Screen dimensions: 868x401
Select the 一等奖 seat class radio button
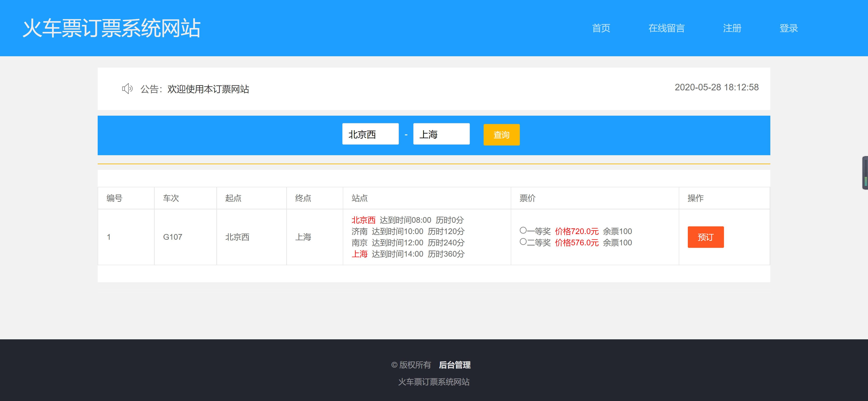click(523, 231)
